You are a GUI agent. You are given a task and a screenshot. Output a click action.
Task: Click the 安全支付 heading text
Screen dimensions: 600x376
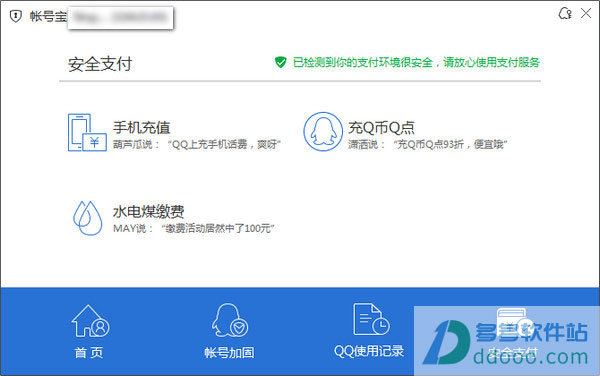100,64
